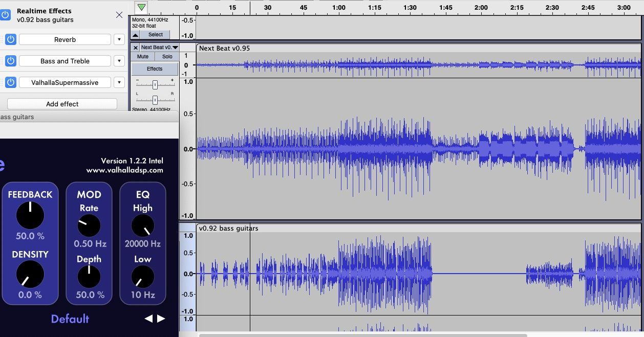Disable the Reverb effect power button
This screenshot has width=644, height=337.
point(11,39)
